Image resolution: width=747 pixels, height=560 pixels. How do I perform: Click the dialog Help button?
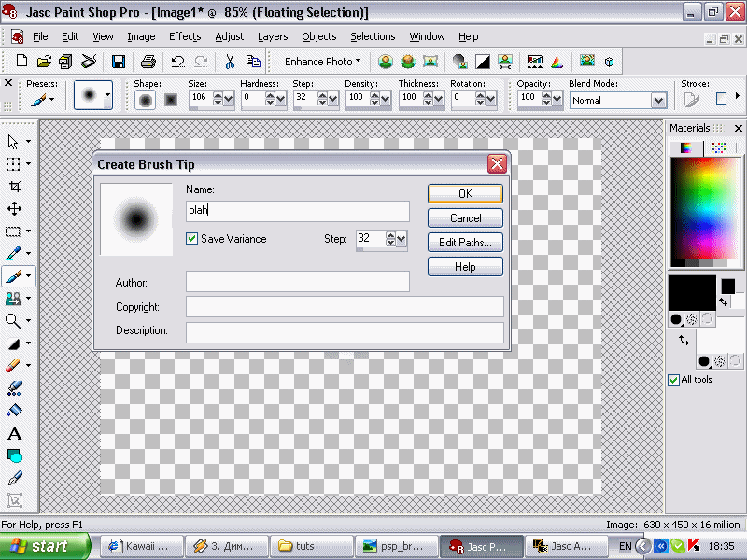point(465,267)
